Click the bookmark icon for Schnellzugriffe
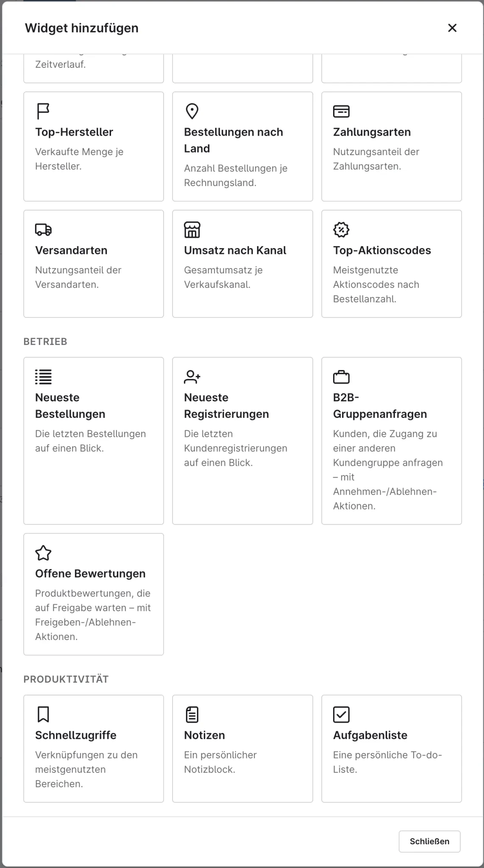The image size is (484, 868). [43, 715]
